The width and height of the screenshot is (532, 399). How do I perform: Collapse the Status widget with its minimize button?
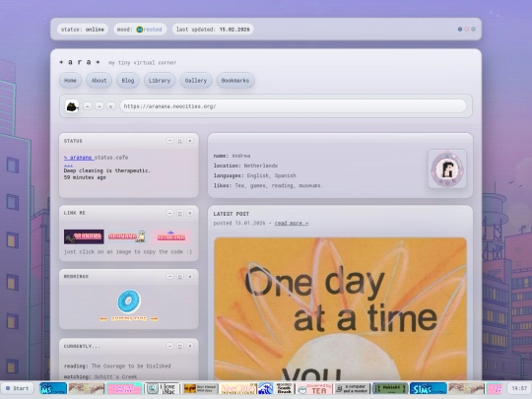(x=170, y=141)
